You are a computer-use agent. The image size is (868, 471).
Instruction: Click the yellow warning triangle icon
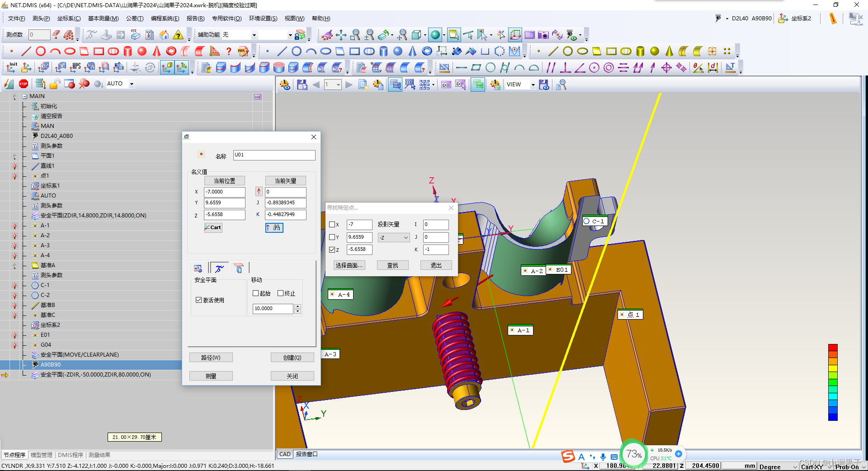tap(179, 35)
